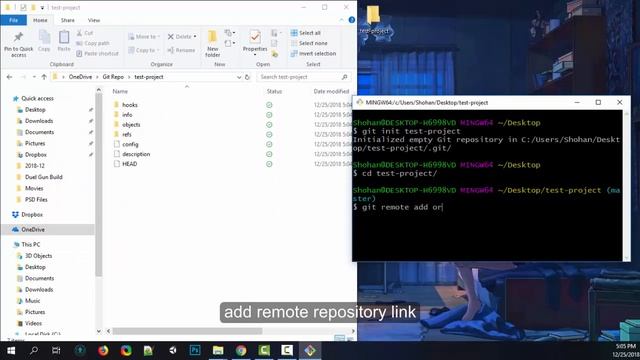Open Desktop under Quick access

(35, 110)
